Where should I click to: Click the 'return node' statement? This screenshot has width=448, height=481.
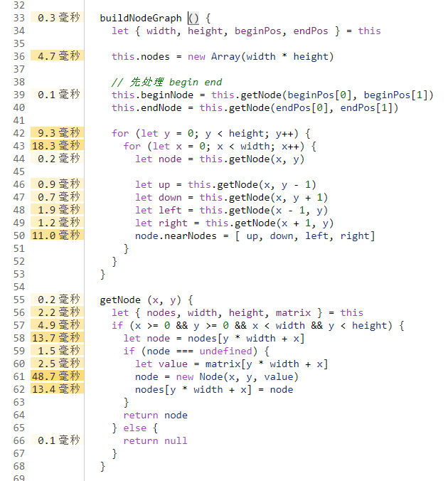pos(155,415)
